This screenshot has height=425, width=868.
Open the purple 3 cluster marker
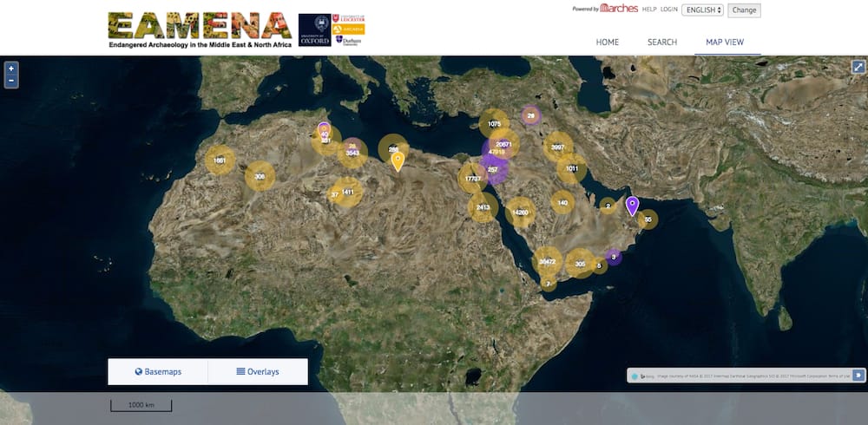pos(614,257)
